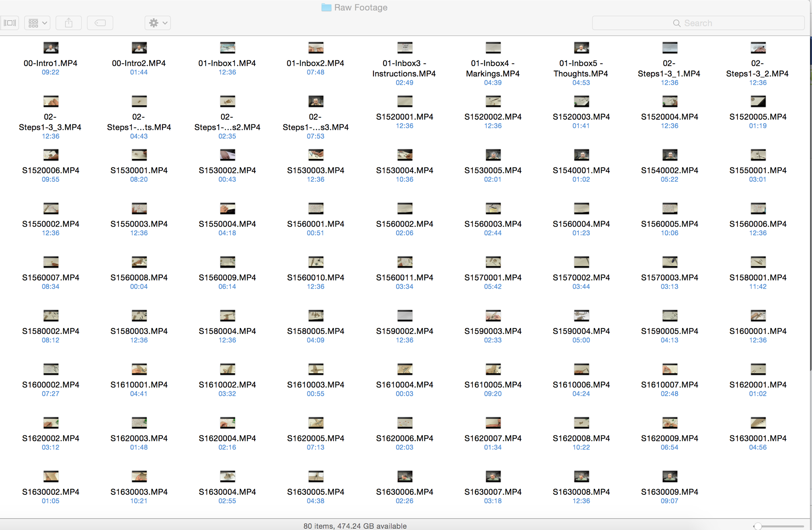Click the S1540001.MP4 thumbnail icon

click(x=581, y=155)
